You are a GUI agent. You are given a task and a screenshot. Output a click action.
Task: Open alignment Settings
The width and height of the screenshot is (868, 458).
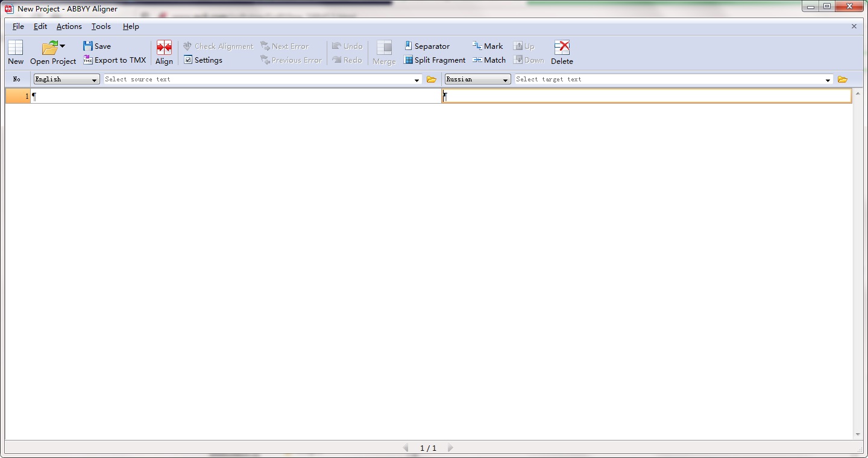pyautogui.click(x=203, y=60)
